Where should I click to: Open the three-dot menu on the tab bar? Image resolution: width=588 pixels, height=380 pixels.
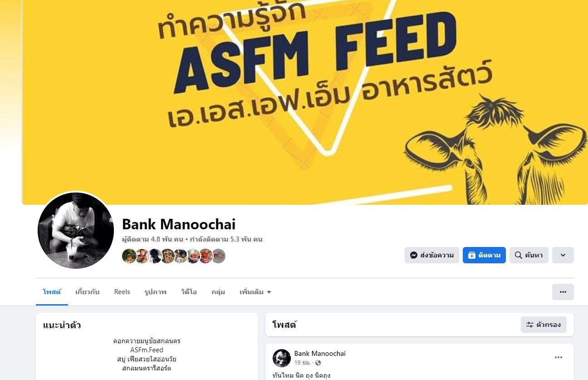pos(563,292)
